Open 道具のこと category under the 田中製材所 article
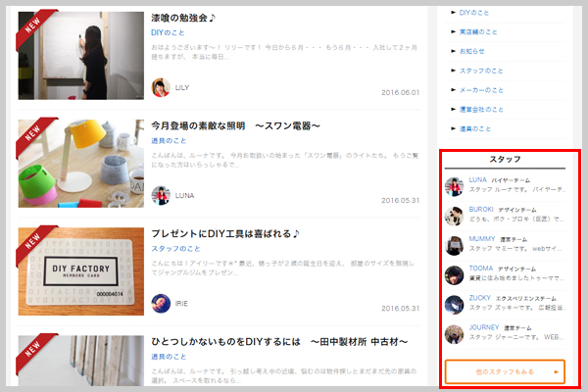The image size is (588, 392). [x=169, y=357]
